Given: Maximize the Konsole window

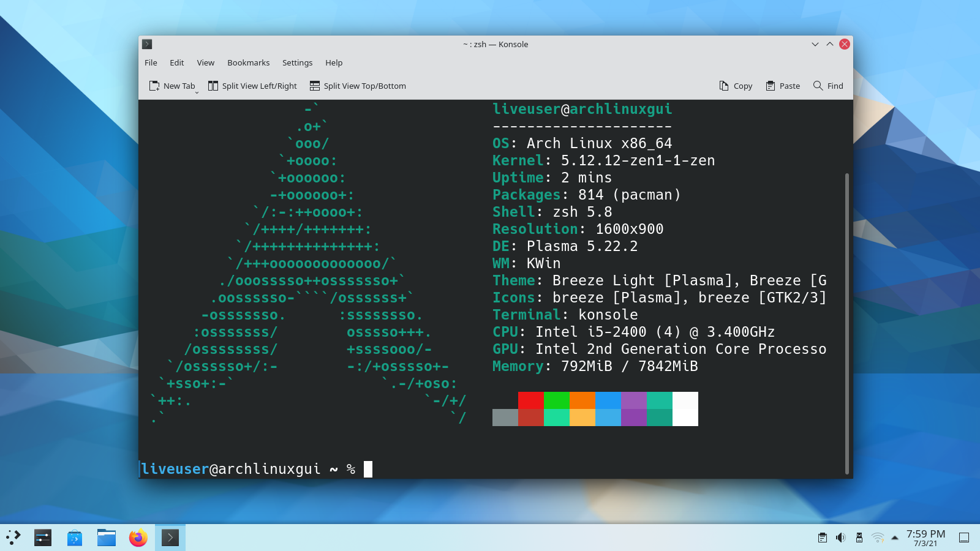Looking at the screenshot, I should pyautogui.click(x=830, y=44).
